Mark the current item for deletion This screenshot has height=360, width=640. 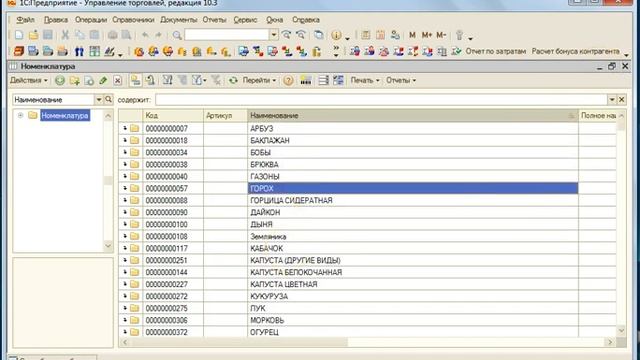click(118, 80)
